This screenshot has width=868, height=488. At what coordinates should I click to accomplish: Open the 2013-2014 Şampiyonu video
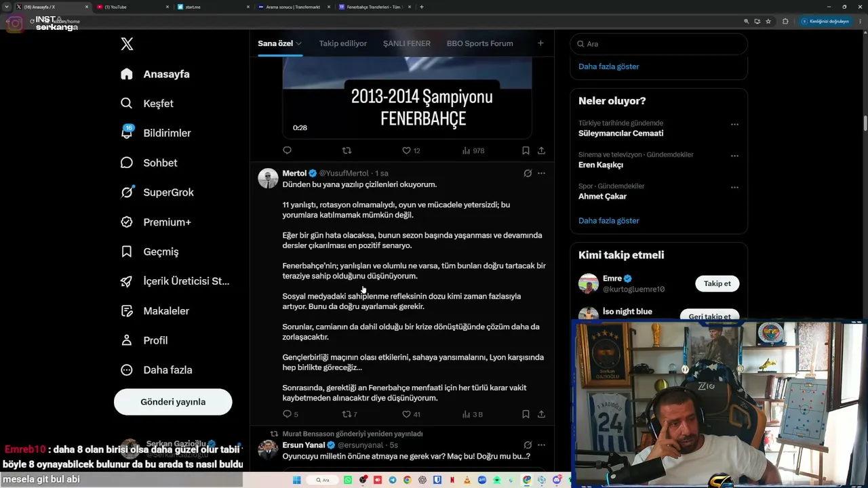tap(407, 98)
